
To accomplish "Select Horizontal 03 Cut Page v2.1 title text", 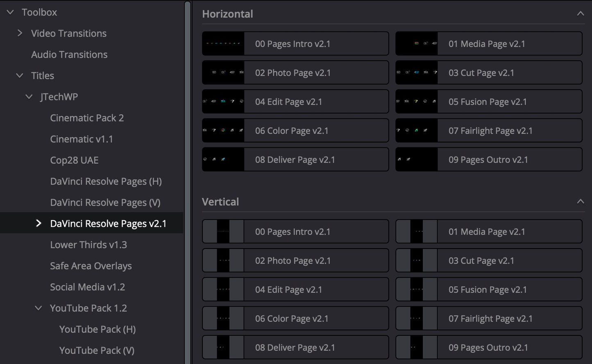I will [x=481, y=73].
